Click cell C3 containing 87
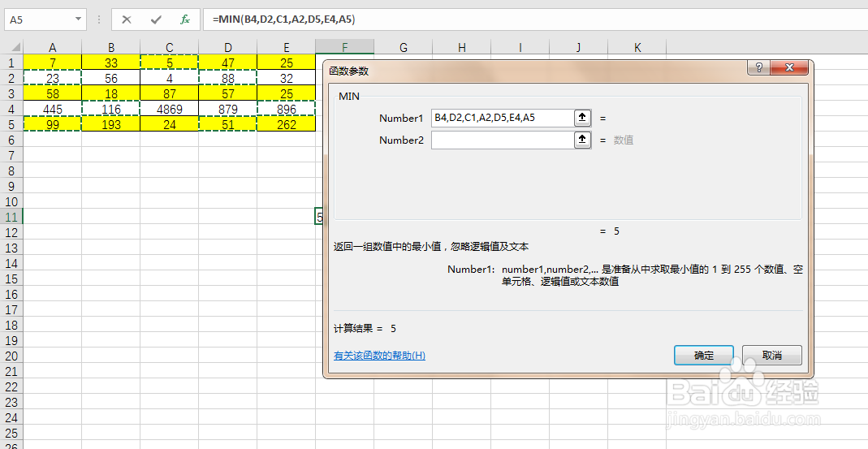This screenshot has width=868, height=449. point(170,93)
